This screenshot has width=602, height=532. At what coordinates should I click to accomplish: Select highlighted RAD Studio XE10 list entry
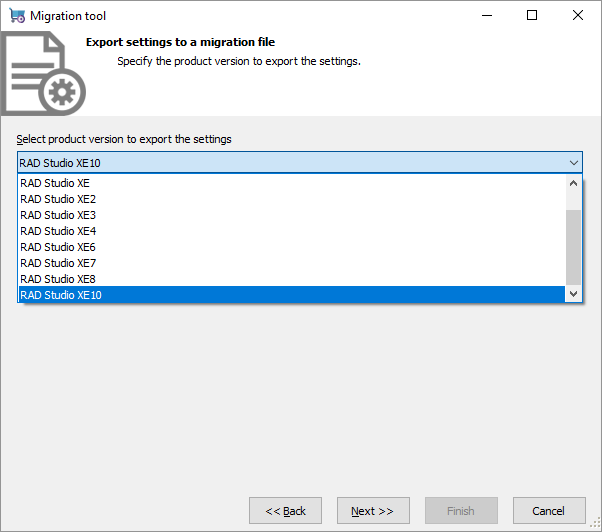[x=61, y=295]
